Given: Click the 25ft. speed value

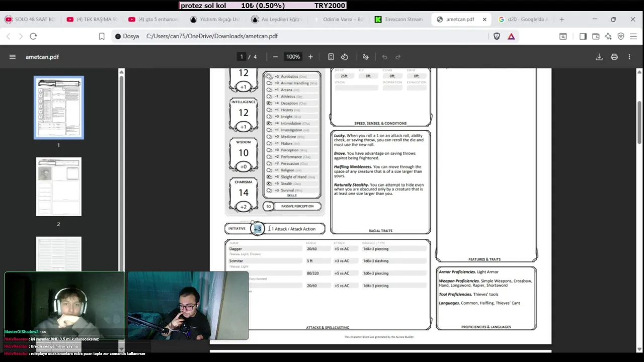Looking at the screenshot, I should tap(344, 76).
